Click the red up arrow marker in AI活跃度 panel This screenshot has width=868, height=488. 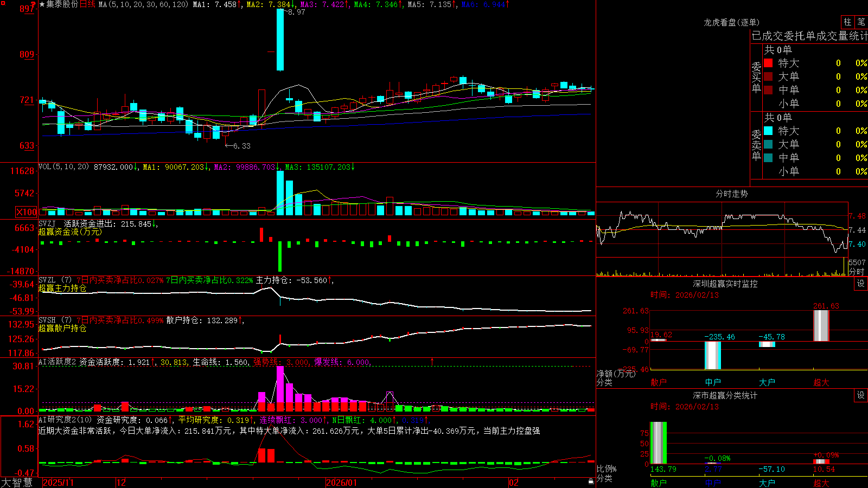click(432, 361)
